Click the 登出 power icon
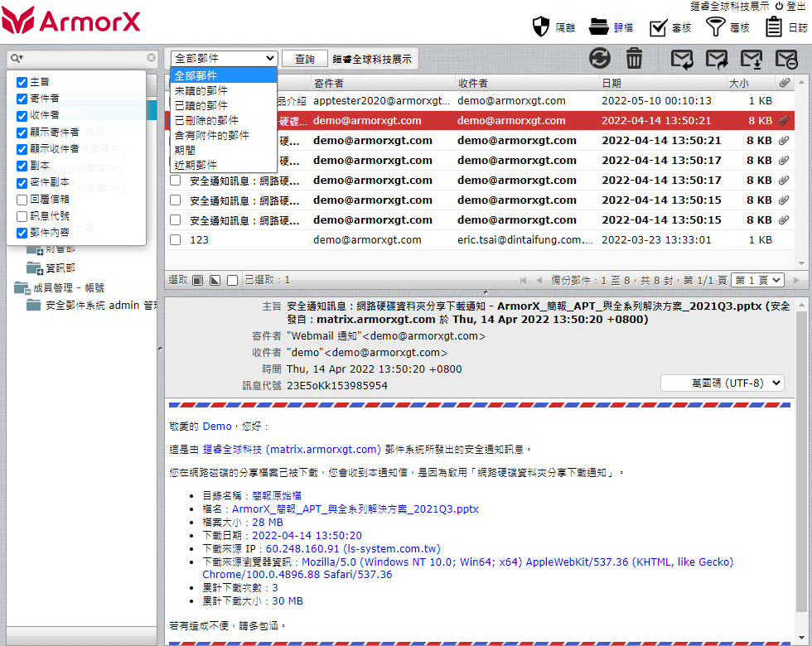The image size is (812, 646). click(779, 7)
